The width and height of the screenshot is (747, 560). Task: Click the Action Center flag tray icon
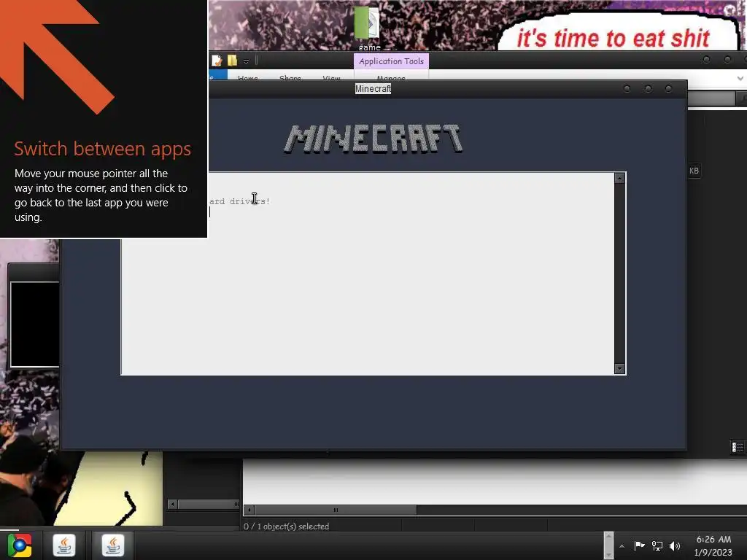point(639,545)
